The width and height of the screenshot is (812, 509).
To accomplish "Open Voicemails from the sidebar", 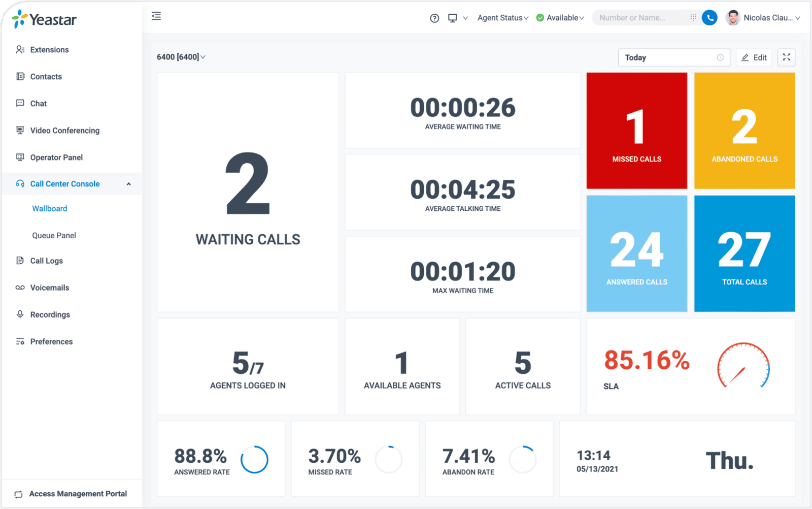I will click(50, 288).
